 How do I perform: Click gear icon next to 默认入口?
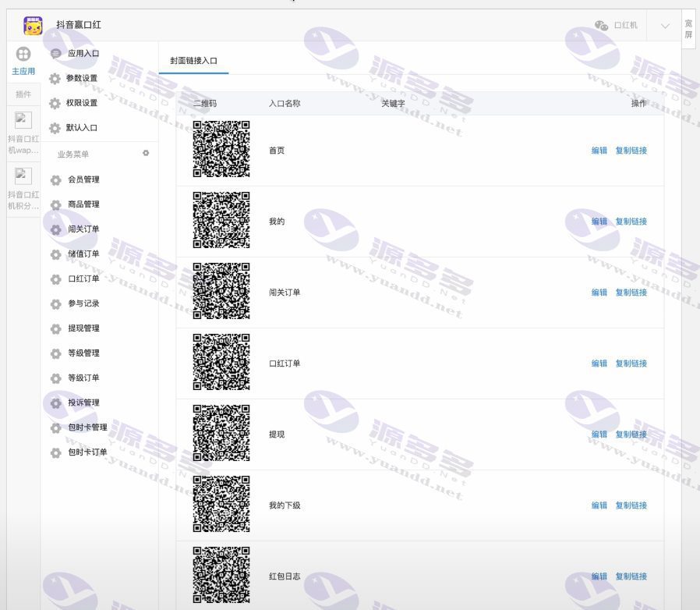55,128
